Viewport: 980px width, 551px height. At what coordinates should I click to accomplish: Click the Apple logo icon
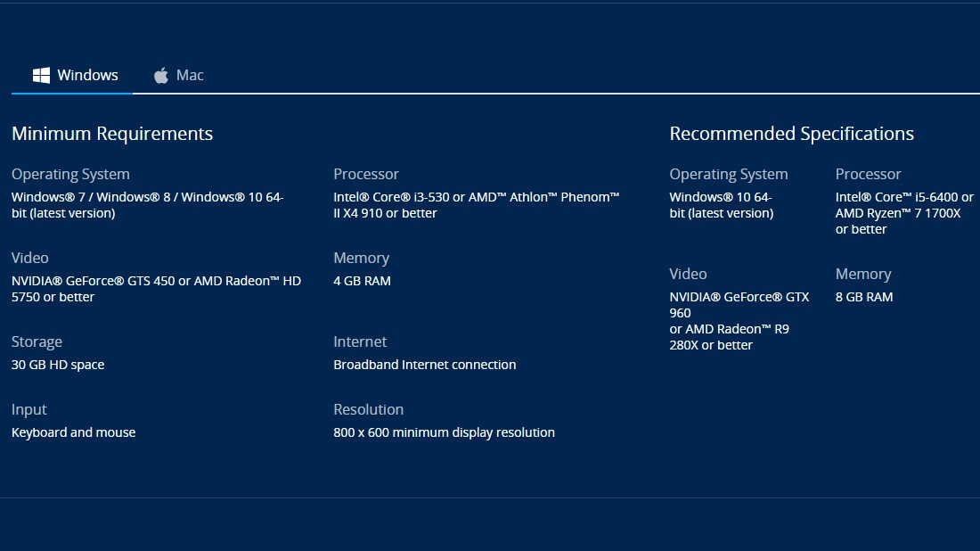click(161, 75)
